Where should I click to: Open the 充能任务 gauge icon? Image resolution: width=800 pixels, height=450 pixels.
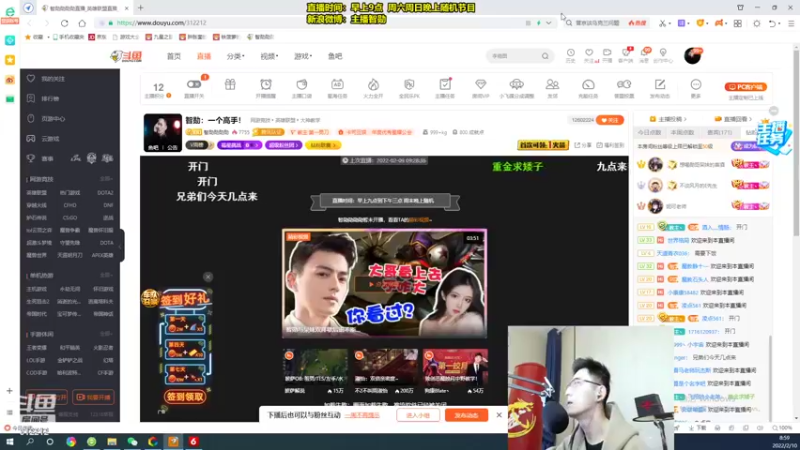tap(588, 88)
